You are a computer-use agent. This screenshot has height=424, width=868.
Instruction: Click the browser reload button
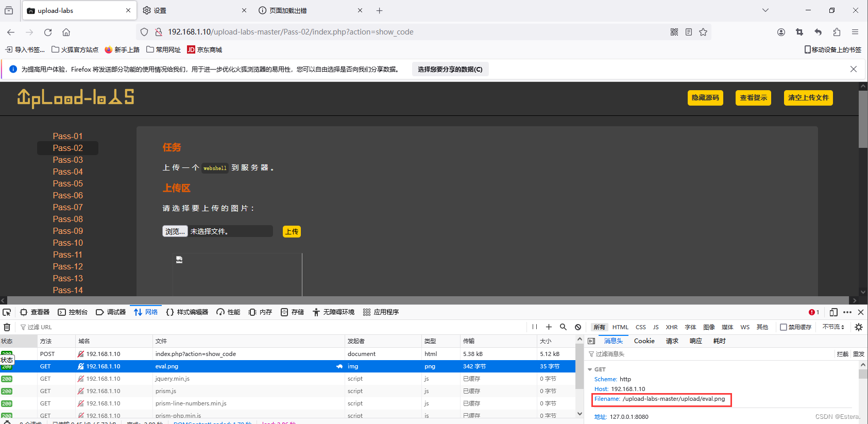[x=48, y=32]
